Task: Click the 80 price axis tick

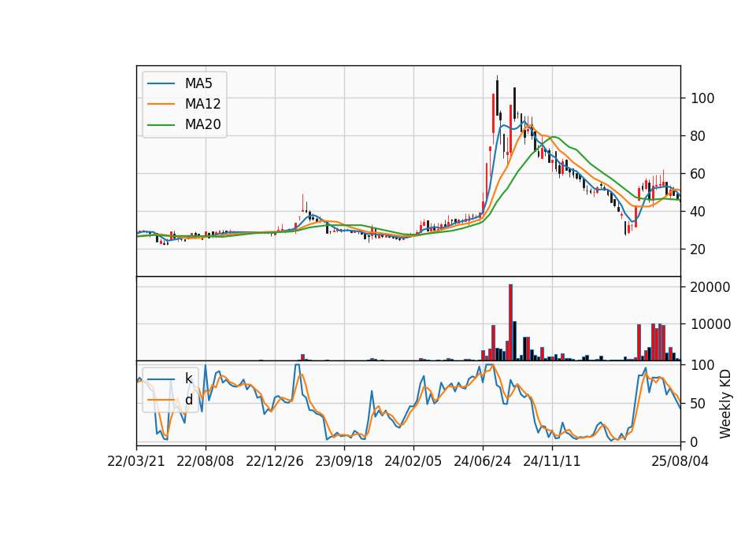Action: tap(699, 136)
